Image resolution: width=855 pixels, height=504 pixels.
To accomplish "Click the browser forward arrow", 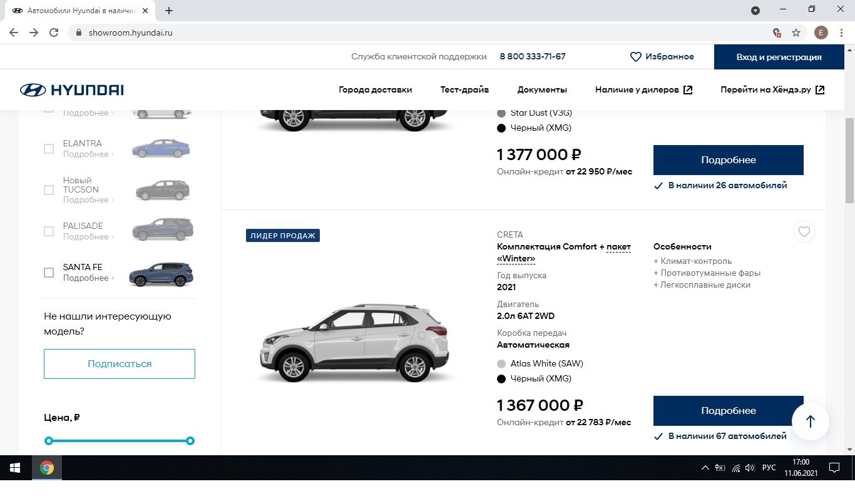I will [x=34, y=33].
